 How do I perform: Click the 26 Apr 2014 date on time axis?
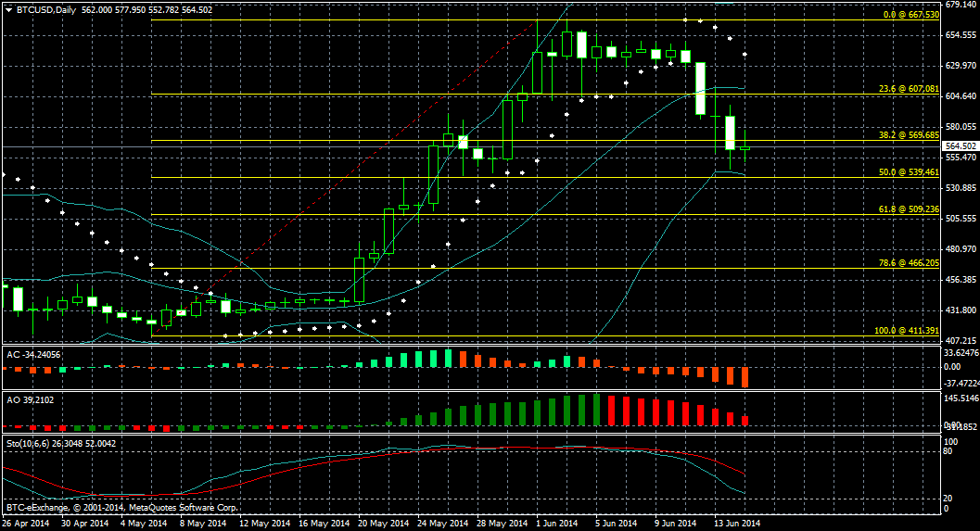(x=23, y=524)
